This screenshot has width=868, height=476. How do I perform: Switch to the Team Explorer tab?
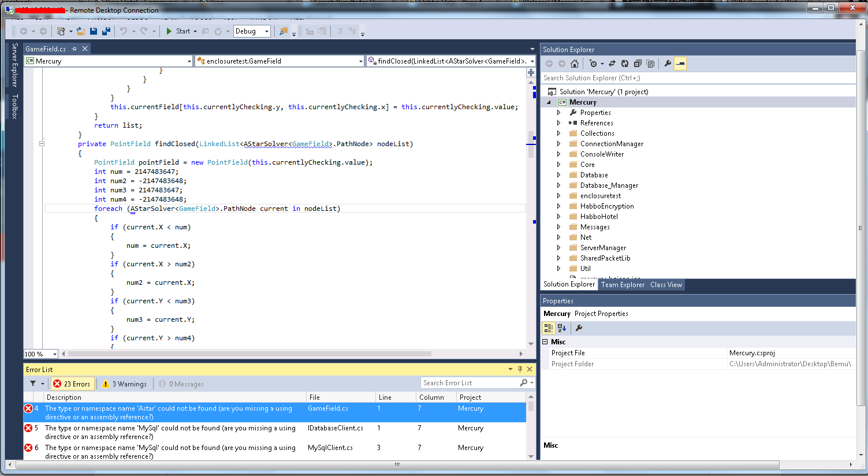[623, 285]
